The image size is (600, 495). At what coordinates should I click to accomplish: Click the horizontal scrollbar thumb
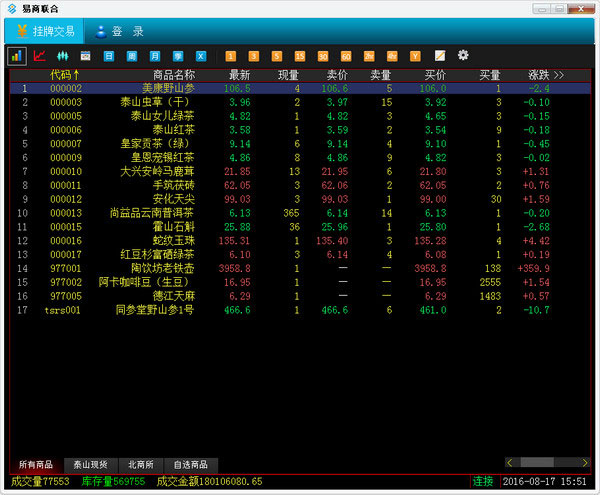click(x=537, y=462)
